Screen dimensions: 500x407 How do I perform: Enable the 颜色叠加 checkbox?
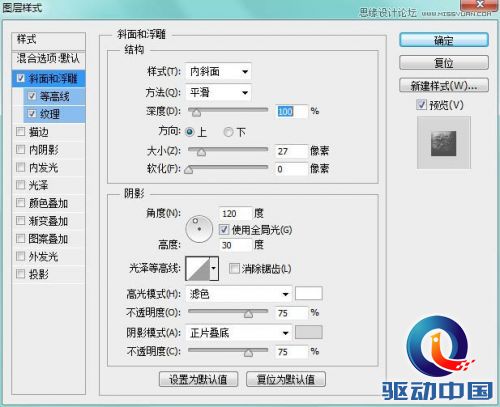(x=21, y=203)
